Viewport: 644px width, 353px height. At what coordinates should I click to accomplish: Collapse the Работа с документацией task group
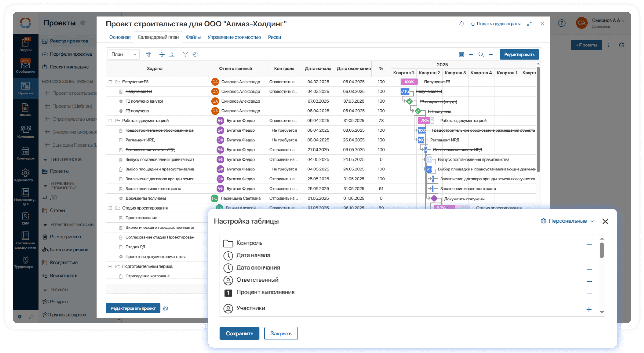click(x=110, y=121)
